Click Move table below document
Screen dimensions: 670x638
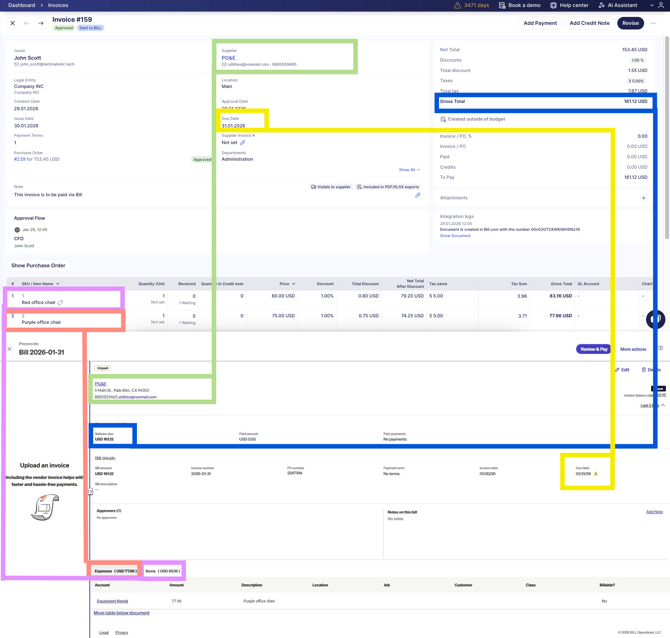point(121,613)
